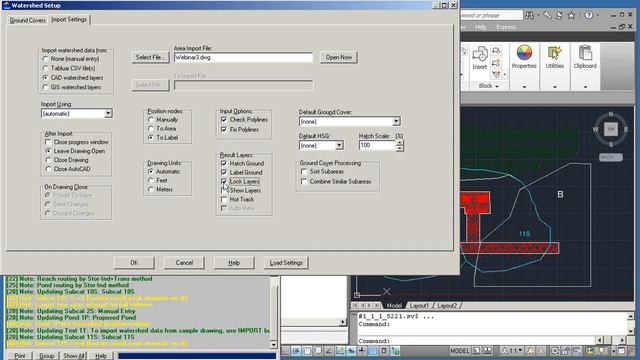This screenshot has height=360, width=640.
Task: Open the Help menu in AutoCAD
Action: [x=480, y=27]
